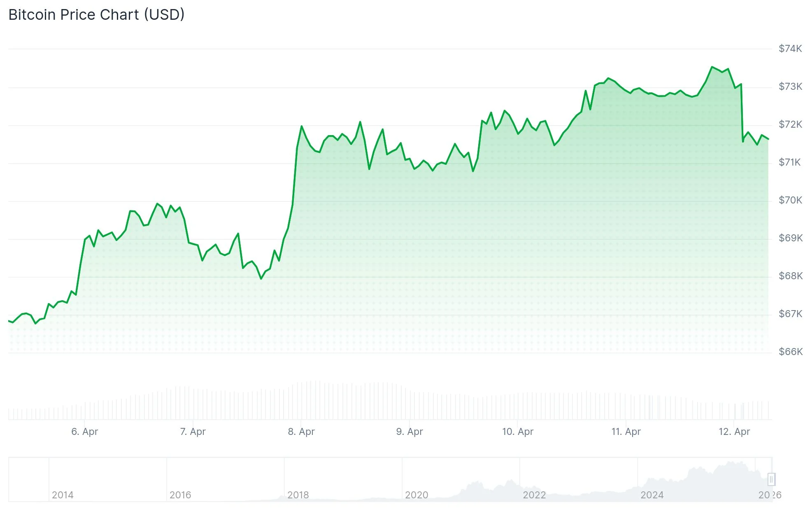
Task: Click the $74K price axis label
Action: tap(790, 49)
